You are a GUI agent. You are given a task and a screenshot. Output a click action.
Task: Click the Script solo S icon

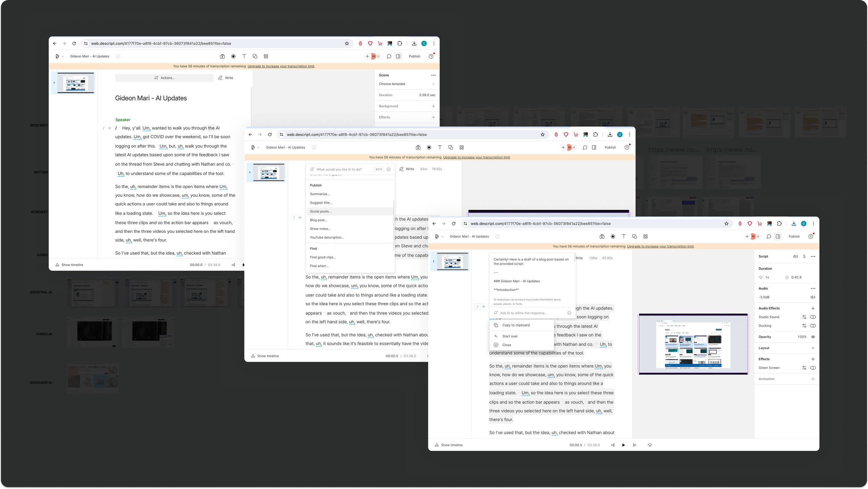click(804, 256)
